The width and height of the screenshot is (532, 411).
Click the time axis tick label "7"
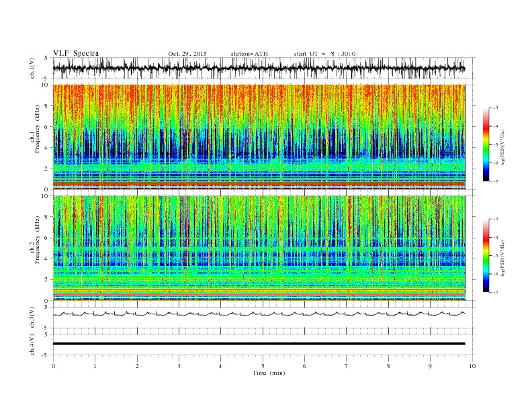pyautogui.click(x=347, y=366)
